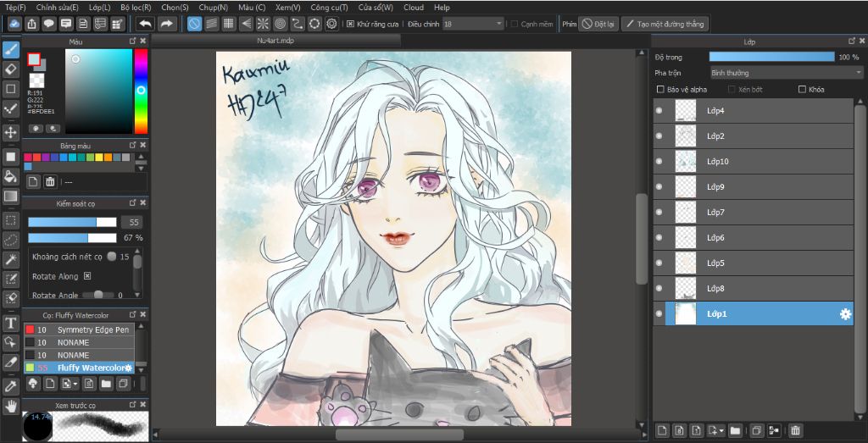The image size is (868, 443).
Task: Open snap settings gear in toolbar
Action: 331,24
